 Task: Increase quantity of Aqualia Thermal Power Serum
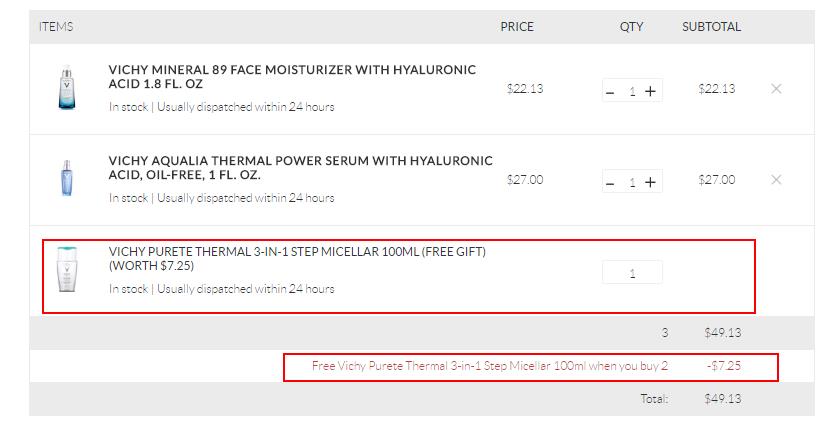650,182
